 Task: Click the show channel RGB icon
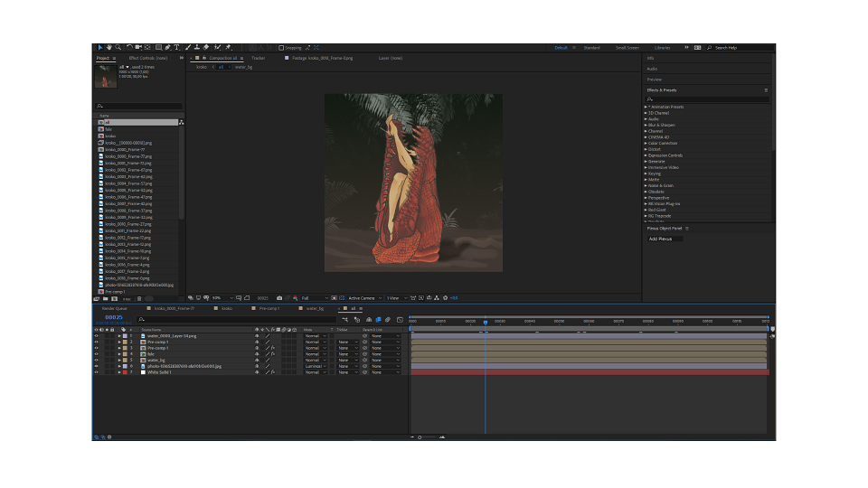pyautogui.click(x=295, y=297)
